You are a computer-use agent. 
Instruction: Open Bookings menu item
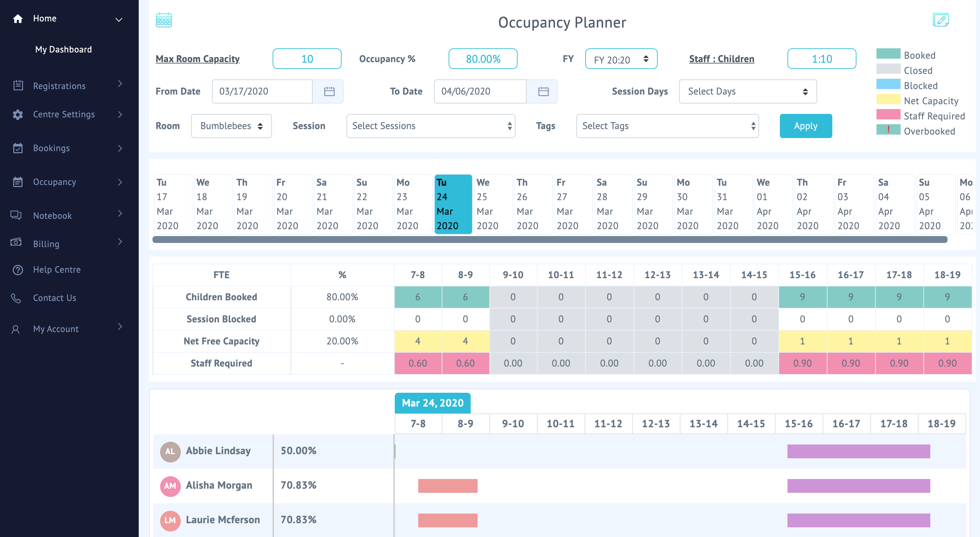[51, 148]
